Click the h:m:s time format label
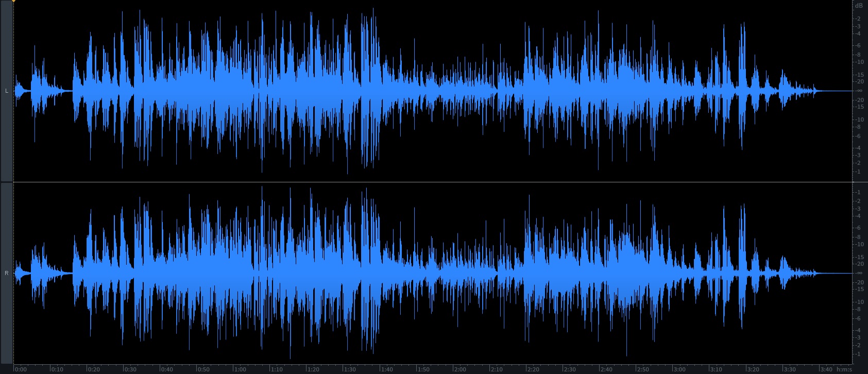The height and width of the screenshot is (374, 868). click(844, 369)
